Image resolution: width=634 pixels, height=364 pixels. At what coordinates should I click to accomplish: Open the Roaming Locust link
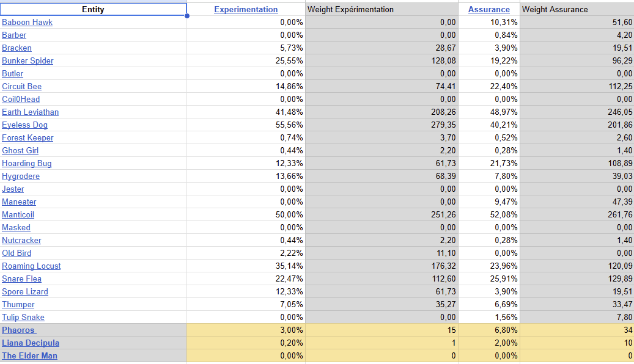(x=31, y=266)
